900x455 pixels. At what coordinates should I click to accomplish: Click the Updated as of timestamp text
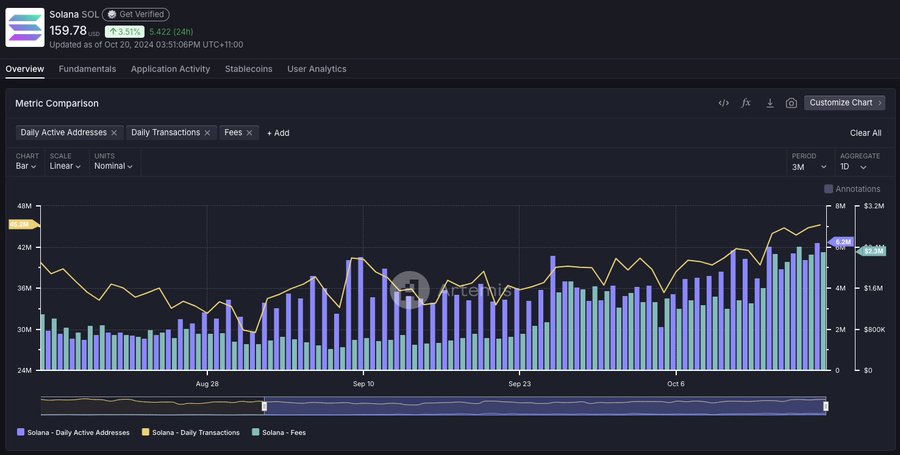146,45
